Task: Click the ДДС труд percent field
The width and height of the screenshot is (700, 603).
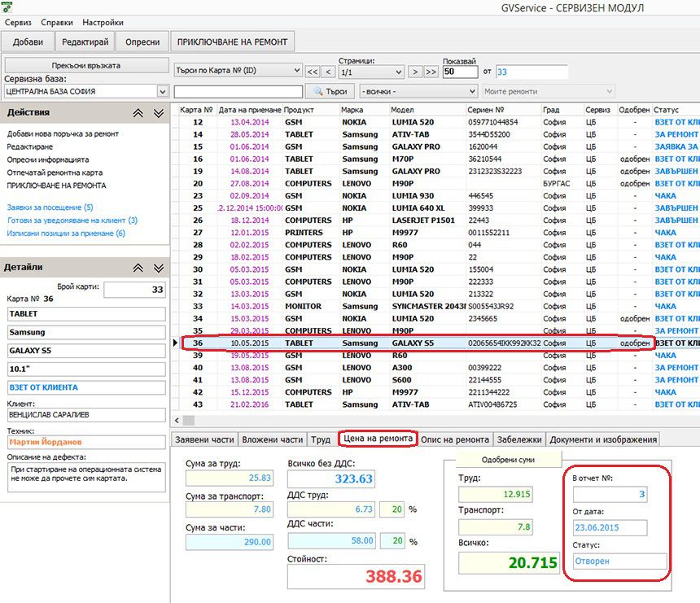Action: pyautogui.click(x=392, y=509)
